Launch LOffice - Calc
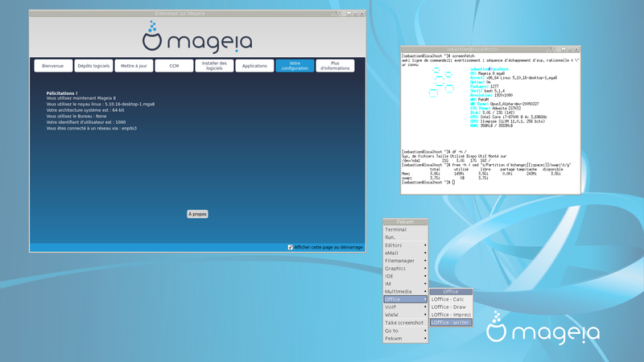Viewport: 644px width, 362px height. coord(451,299)
